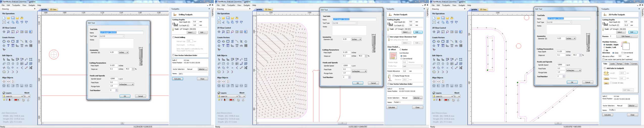Open inches/sec dropdown in left Edit Tool dialog
Image resolution: width=644 pixels, height=128 pixels.
click(x=127, y=84)
